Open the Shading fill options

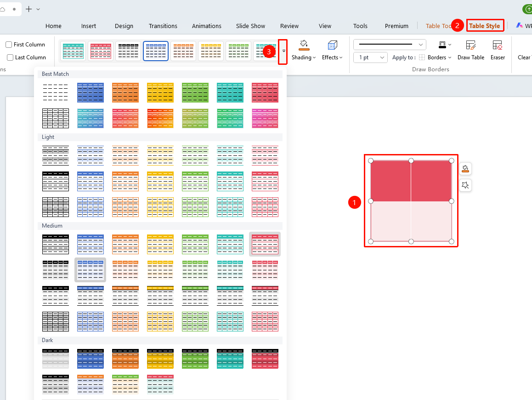pyautogui.click(x=304, y=51)
